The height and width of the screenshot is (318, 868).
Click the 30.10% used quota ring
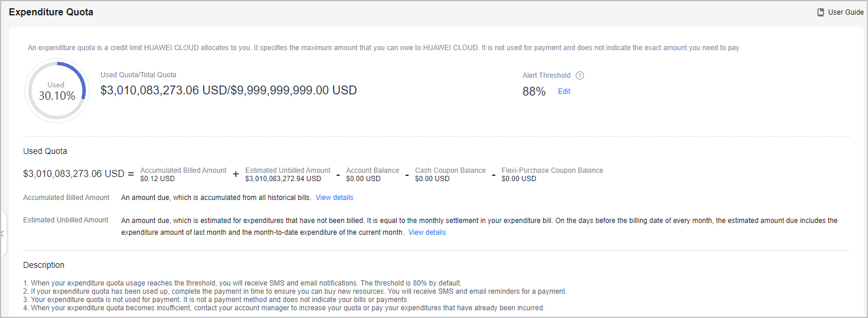tap(57, 91)
